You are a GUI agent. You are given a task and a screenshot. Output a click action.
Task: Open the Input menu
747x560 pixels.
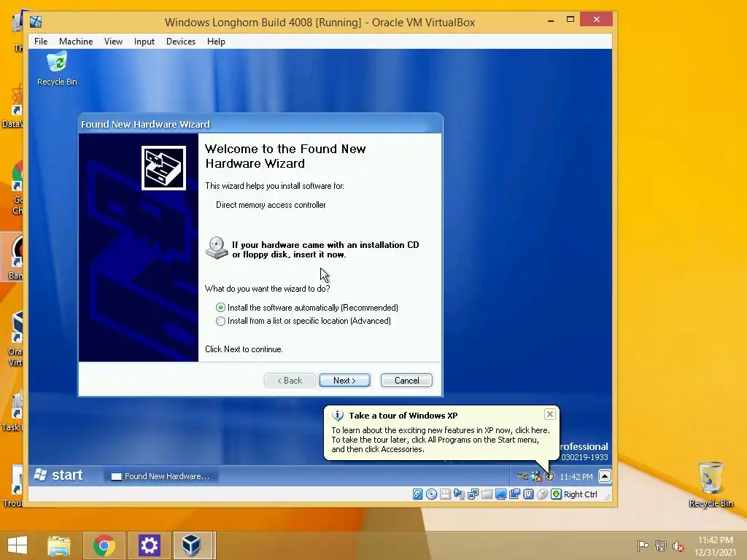coord(144,42)
